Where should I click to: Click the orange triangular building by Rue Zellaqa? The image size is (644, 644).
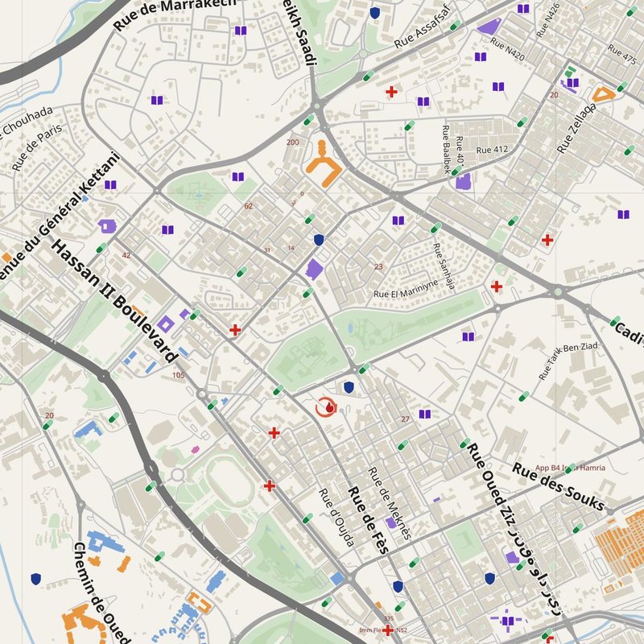[603, 94]
